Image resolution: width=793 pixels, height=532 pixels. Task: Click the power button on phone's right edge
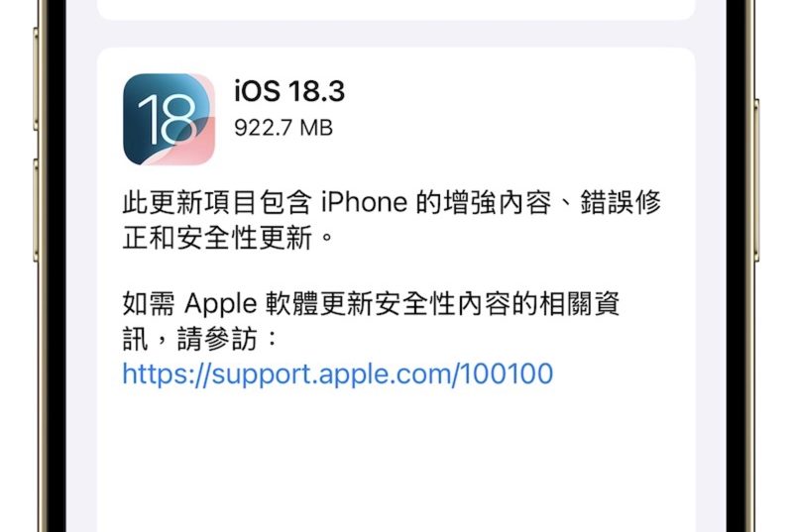[756, 179]
